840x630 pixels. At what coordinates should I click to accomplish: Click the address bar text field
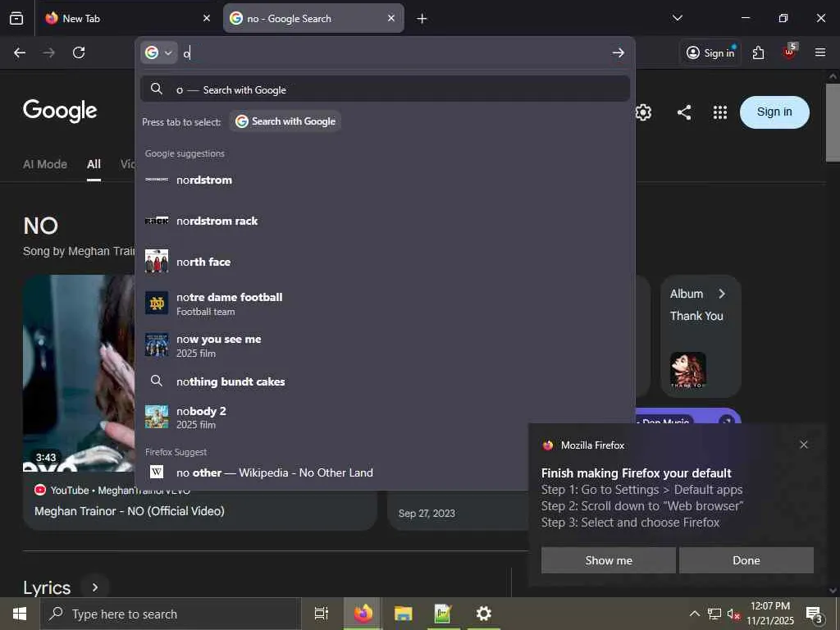394,52
